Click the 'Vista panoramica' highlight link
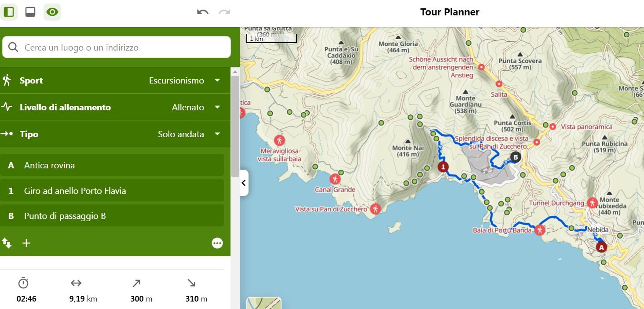This screenshot has height=309, width=644. pyautogui.click(x=586, y=127)
